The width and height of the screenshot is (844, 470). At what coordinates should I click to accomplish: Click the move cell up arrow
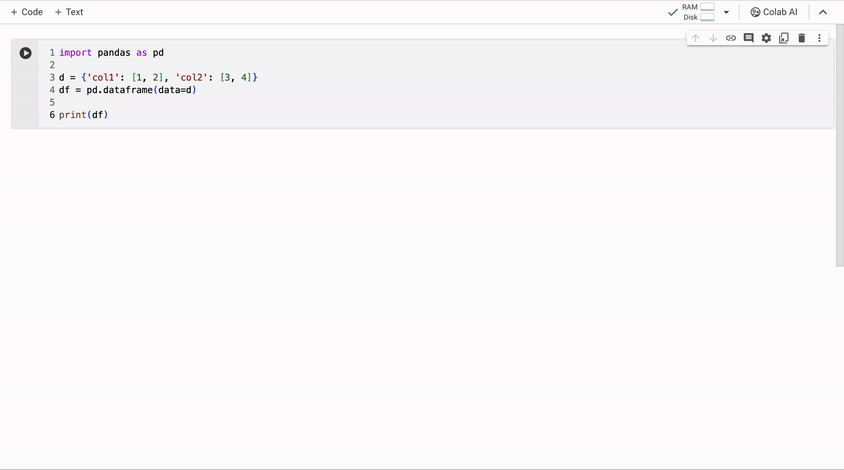pyautogui.click(x=696, y=38)
